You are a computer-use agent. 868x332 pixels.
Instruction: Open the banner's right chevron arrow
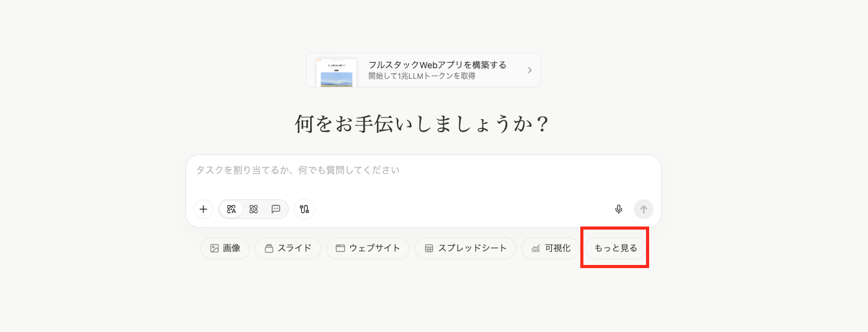(x=529, y=70)
